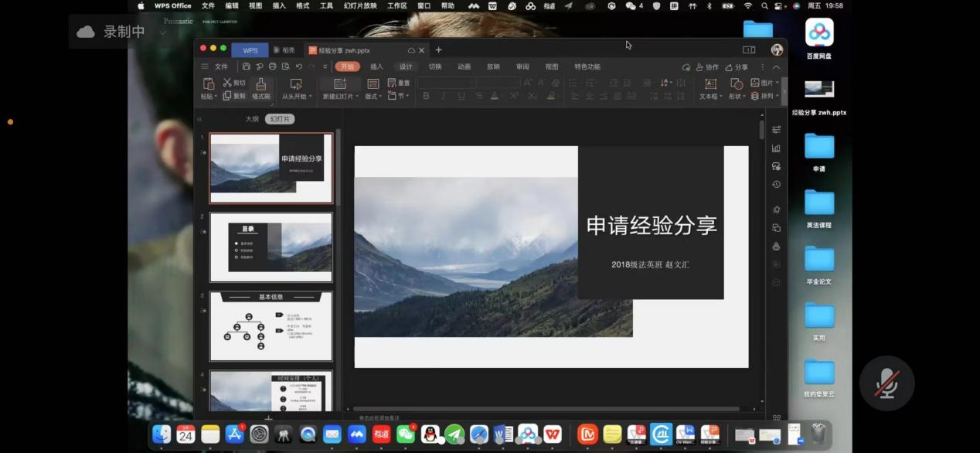Open WeChat from the Dock
Screen dimensions: 980x453
pyautogui.click(x=406, y=434)
